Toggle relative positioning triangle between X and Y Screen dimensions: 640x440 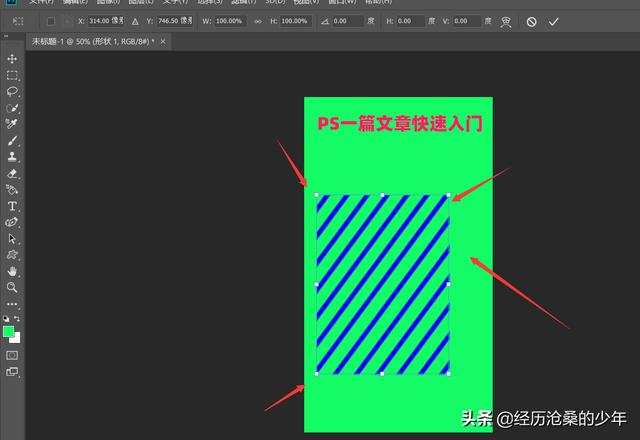click(135, 22)
